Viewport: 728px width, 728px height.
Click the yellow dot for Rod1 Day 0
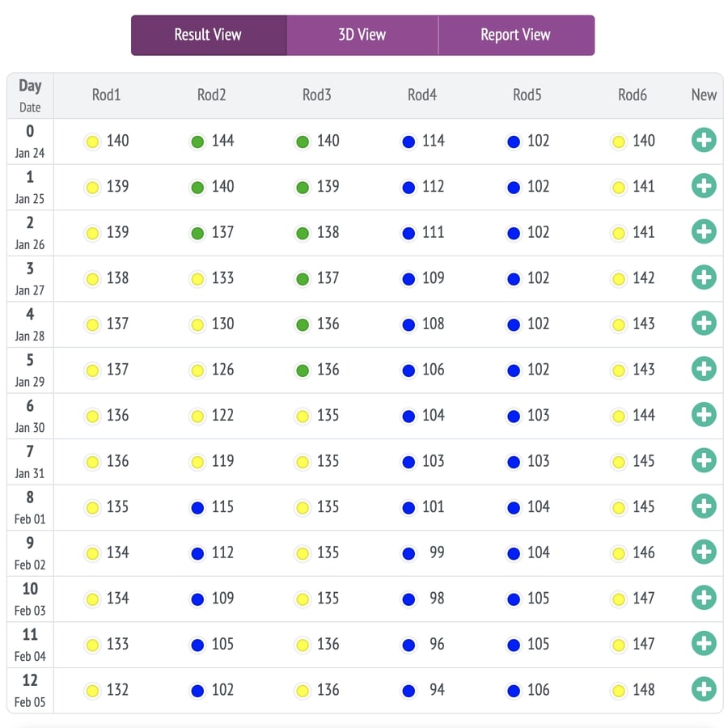pos(92,142)
